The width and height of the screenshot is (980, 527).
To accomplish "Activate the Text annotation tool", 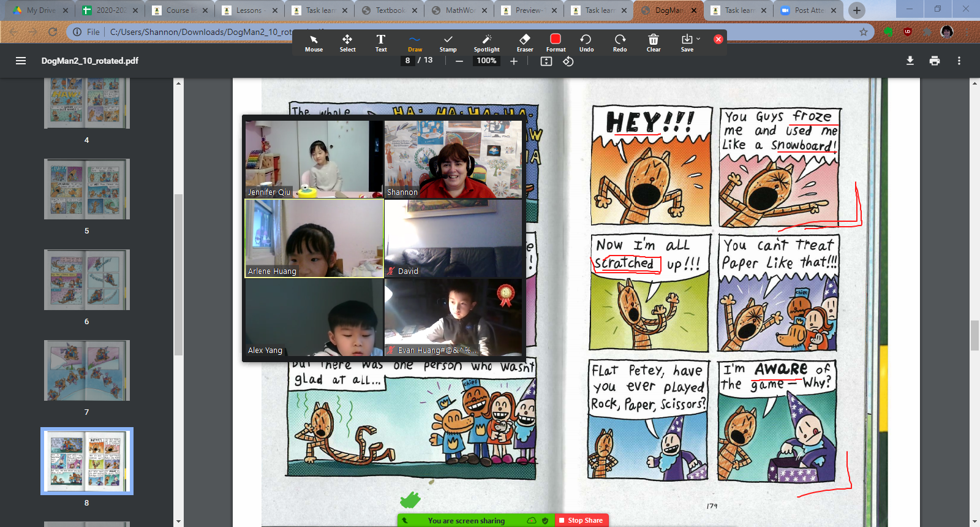I will click(x=381, y=43).
